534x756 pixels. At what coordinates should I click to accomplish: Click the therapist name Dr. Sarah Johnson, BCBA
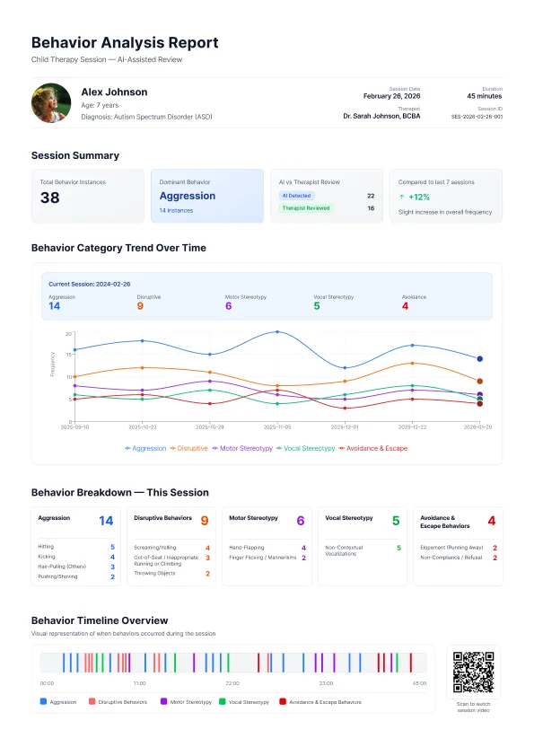[381, 116]
